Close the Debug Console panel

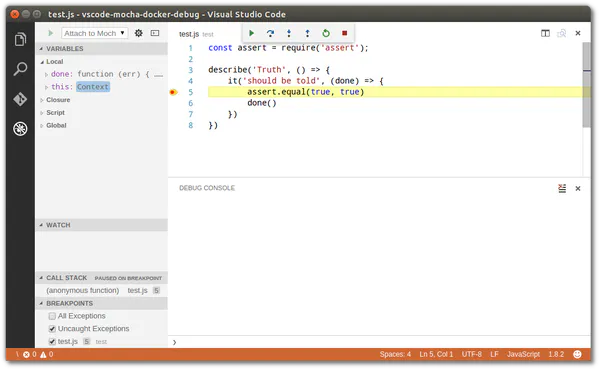point(578,188)
